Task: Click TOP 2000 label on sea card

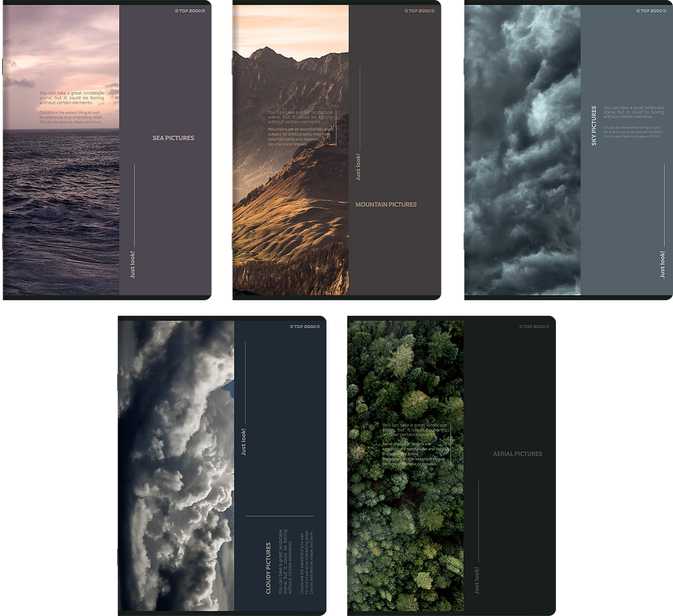Action: tap(190, 11)
